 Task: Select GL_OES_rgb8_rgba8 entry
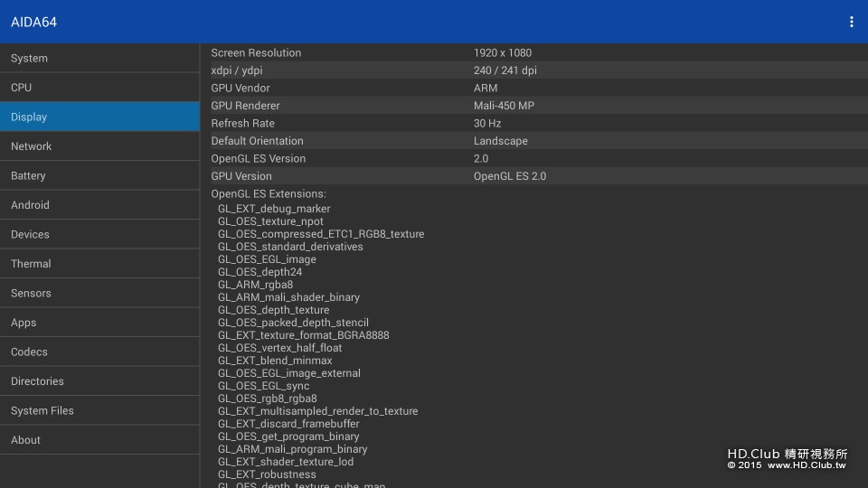(x=268, y=399)
